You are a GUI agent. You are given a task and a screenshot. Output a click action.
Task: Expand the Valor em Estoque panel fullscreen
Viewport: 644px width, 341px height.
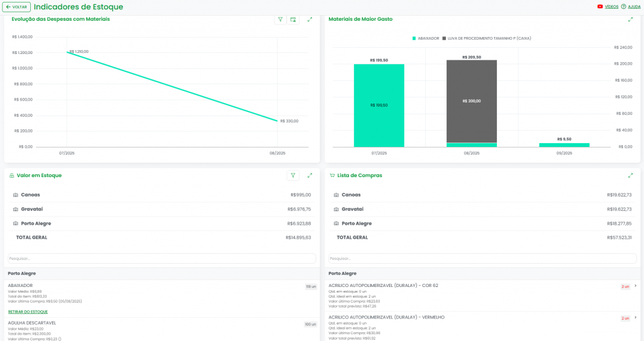pyautogui.click(x=309, y=176)
